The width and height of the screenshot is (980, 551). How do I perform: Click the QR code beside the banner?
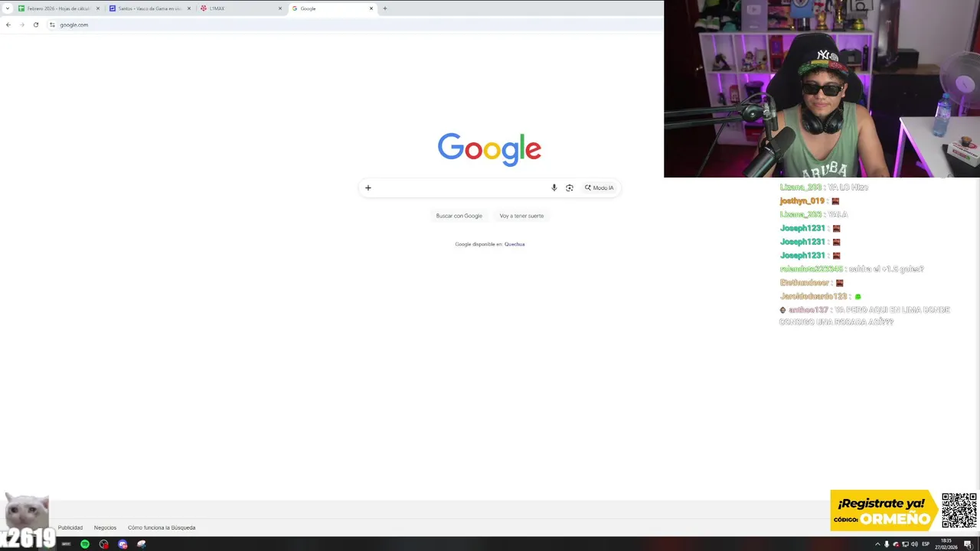click(x=959, y=510)
